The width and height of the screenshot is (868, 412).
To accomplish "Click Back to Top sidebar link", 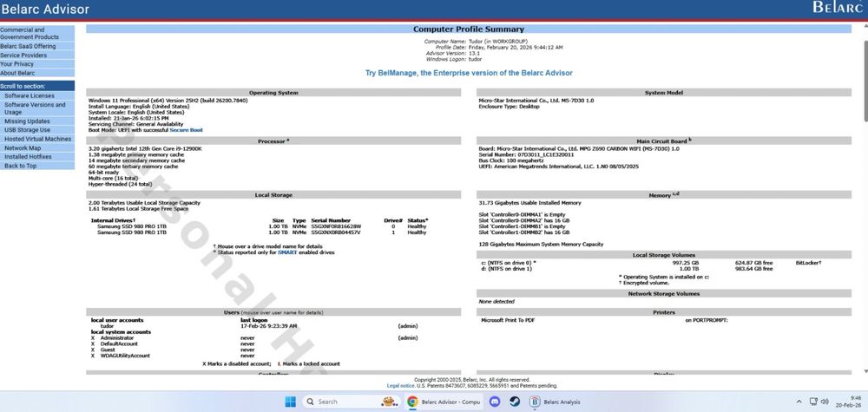I will [37, 166].
